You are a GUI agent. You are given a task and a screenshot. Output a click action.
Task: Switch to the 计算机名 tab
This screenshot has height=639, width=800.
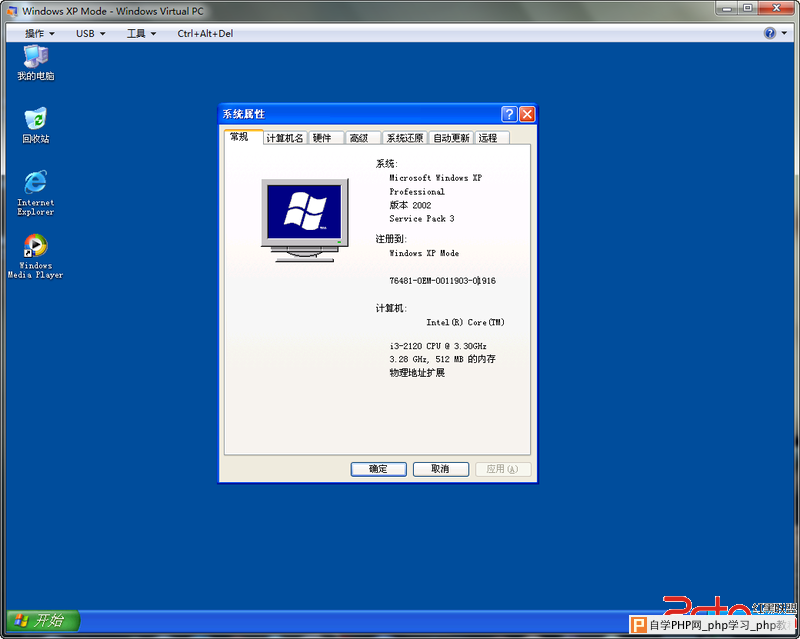coord(285,138)
